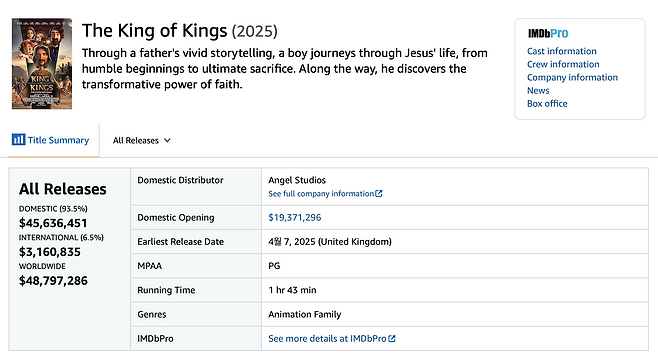The image size is (658, 360).
Task: Open News link in IMDbPro box
Action: tap(538, 91)
